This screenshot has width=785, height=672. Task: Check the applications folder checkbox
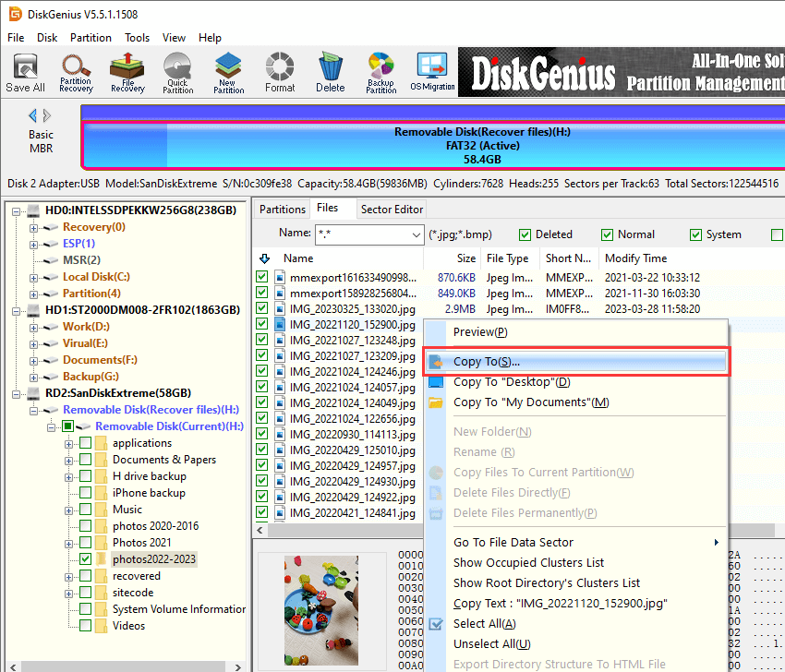86,443
